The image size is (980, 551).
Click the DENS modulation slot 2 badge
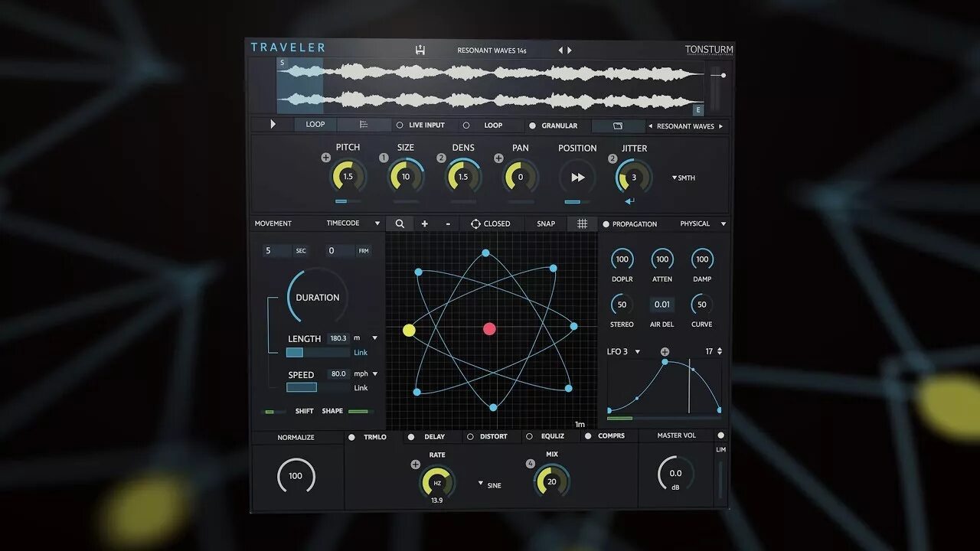pyautogui.click(x=441, y=158)
